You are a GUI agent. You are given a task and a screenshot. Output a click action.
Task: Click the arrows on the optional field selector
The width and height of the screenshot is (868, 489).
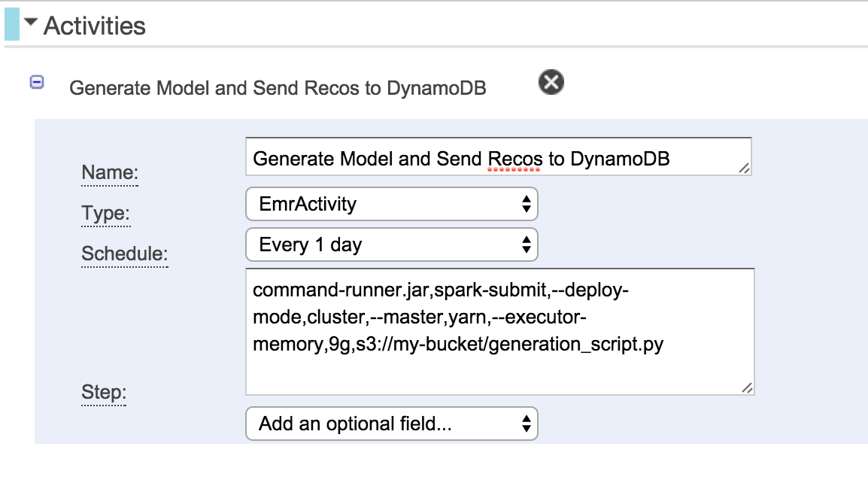coord(527,424)
